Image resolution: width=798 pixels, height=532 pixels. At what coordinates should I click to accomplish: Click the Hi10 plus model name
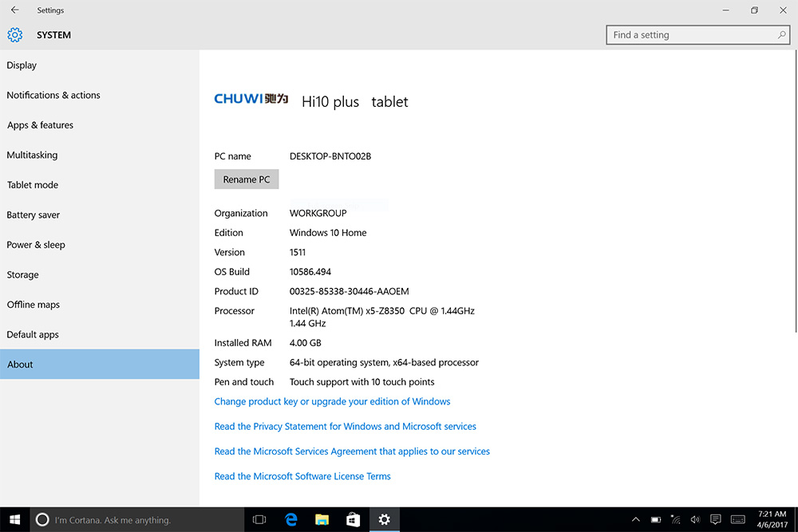330,102
